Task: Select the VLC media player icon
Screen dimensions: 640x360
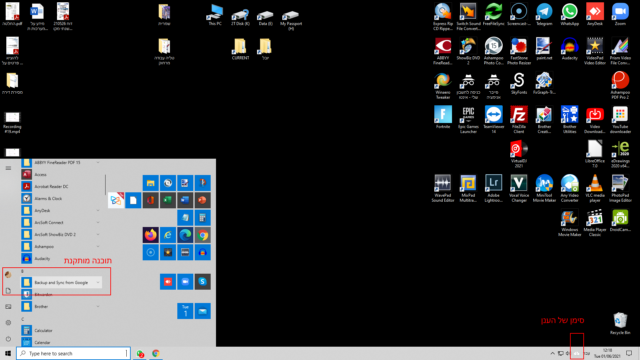Action: 595,188
